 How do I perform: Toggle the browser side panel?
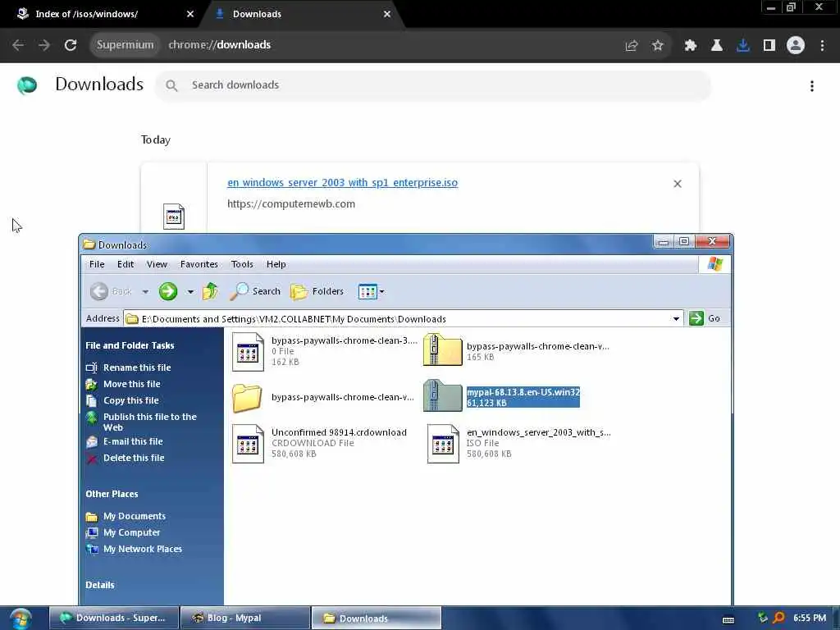click(769, 46)
